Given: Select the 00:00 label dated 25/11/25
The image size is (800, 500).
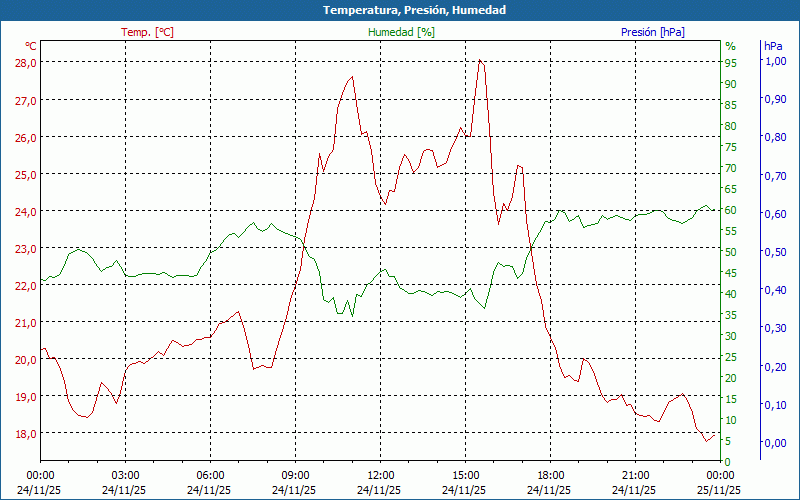Looking at the screenshot, I should pyautogui.click(x=720, y=475).
